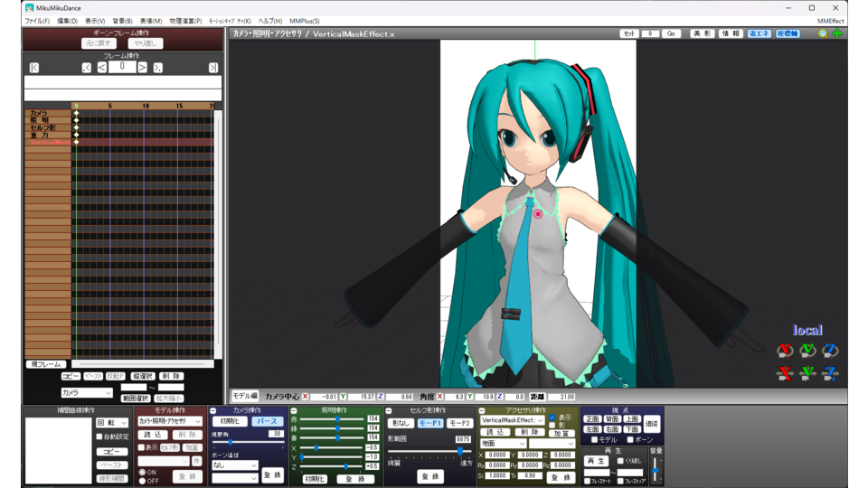This screenshot has height=488, width=868.
Task: Open the なし bone follow dropdown
Action: 235,465
